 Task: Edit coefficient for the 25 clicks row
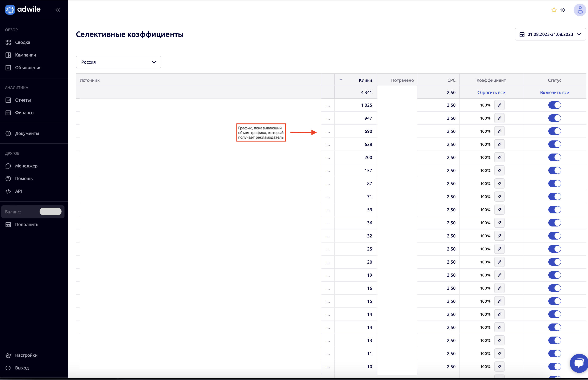pos(499,249)
